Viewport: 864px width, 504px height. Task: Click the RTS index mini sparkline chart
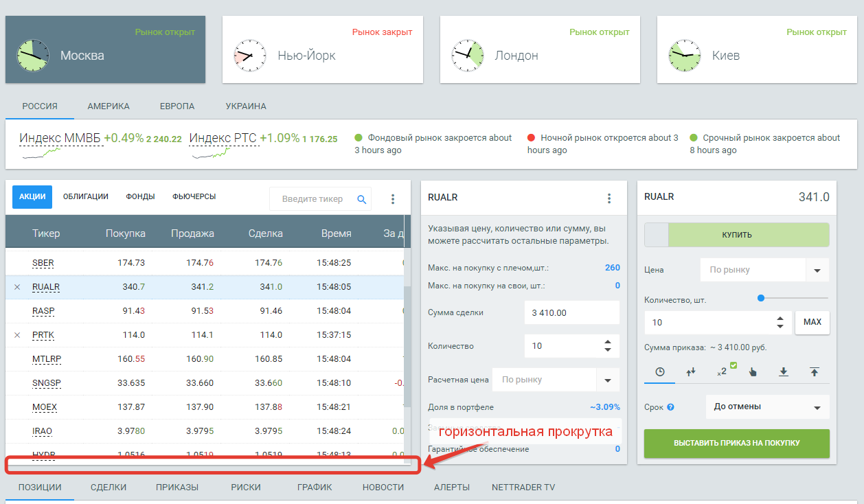coord(212,152)
